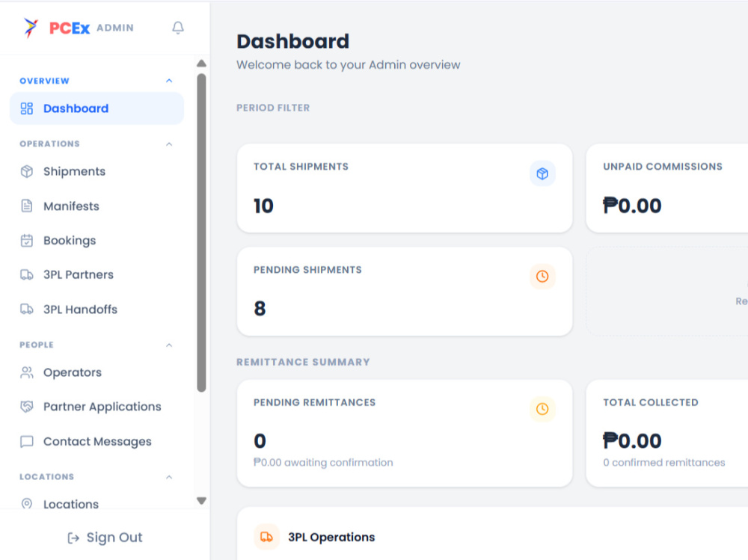Go to 3PL Handoffs
The image size is (748, 560).
pyautogui.click(x=96, y=309)
